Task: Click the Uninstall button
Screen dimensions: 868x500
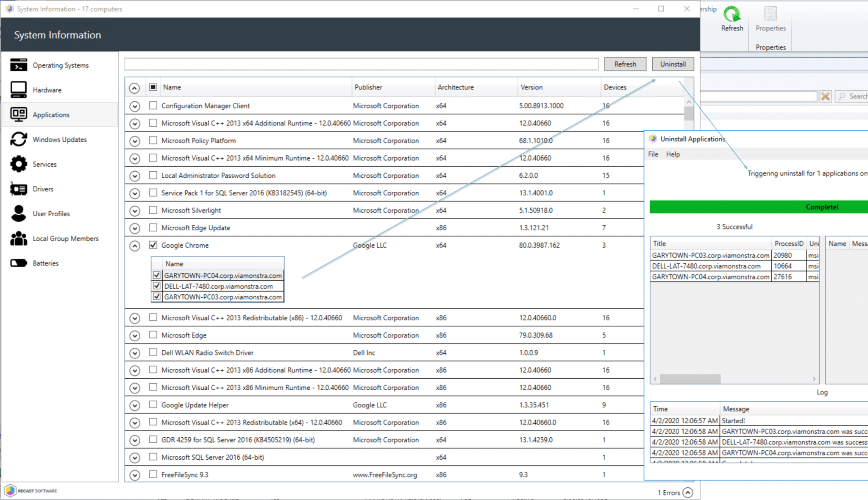Action: [673, 64]
